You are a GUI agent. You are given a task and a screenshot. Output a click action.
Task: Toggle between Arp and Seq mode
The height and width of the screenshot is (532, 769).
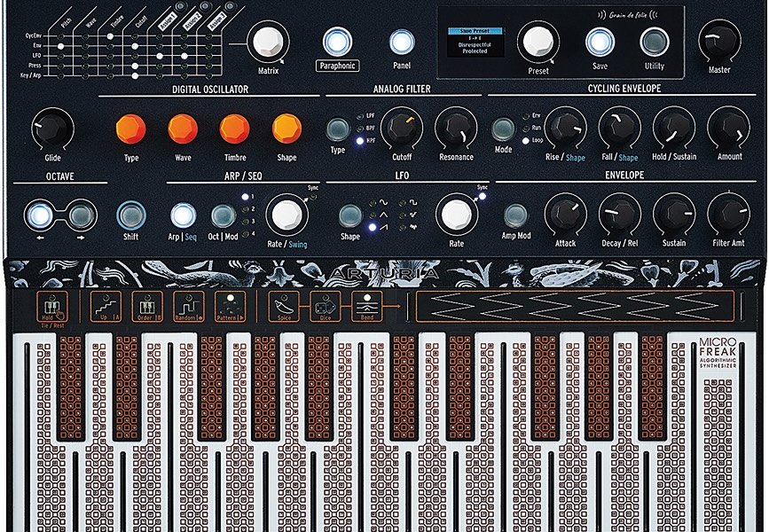click(x=184, y=215)
